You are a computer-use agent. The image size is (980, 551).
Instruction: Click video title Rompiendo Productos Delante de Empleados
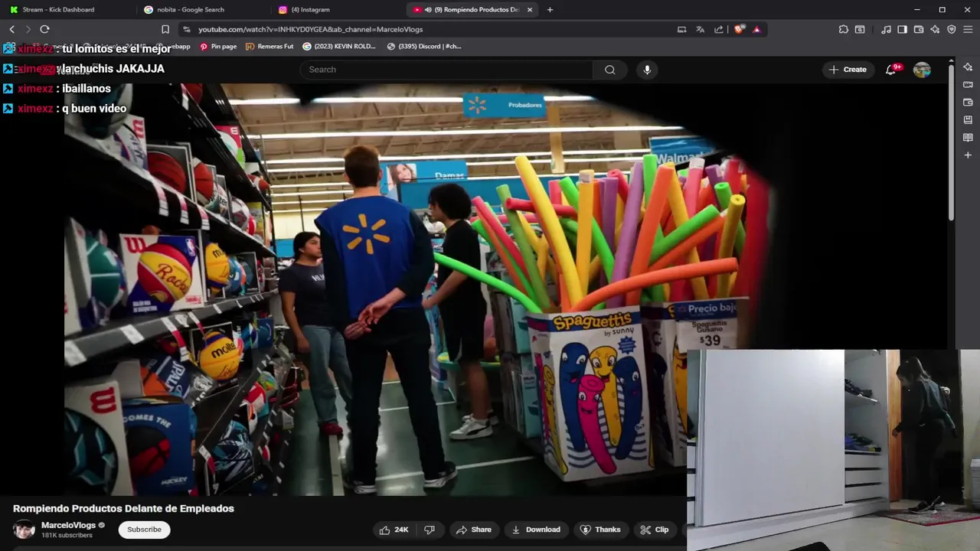click(123, 508)
